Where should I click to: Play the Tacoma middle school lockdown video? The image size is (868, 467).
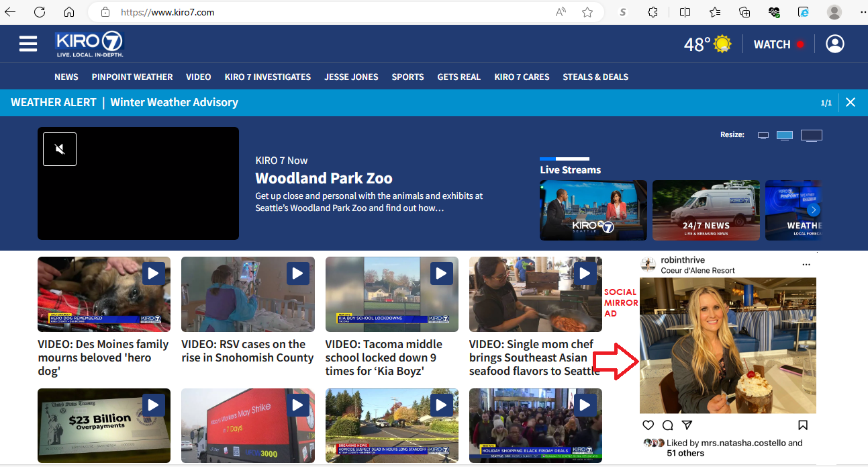click(441, 273)
